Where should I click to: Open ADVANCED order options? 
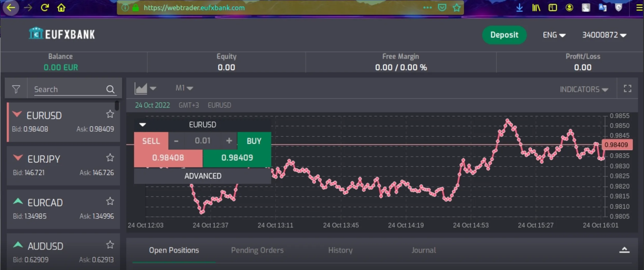coord(203,176)
